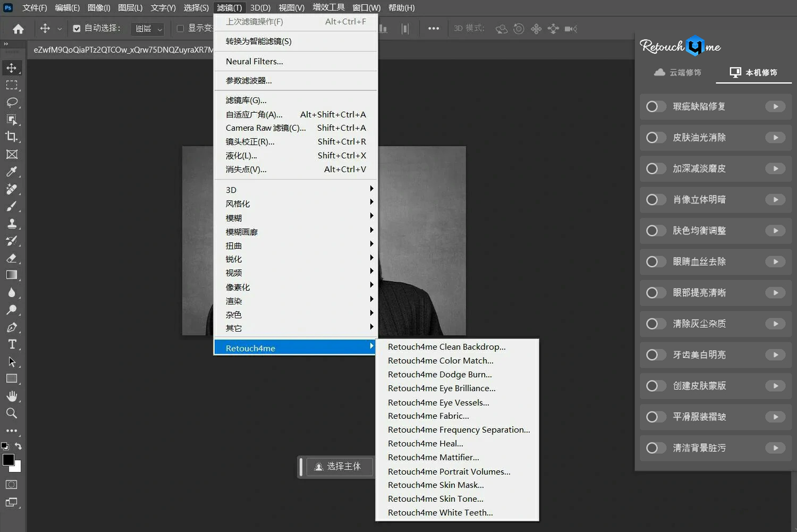797x532 pixels.
Task: Select the Brush tool
Action: (12, 206)
